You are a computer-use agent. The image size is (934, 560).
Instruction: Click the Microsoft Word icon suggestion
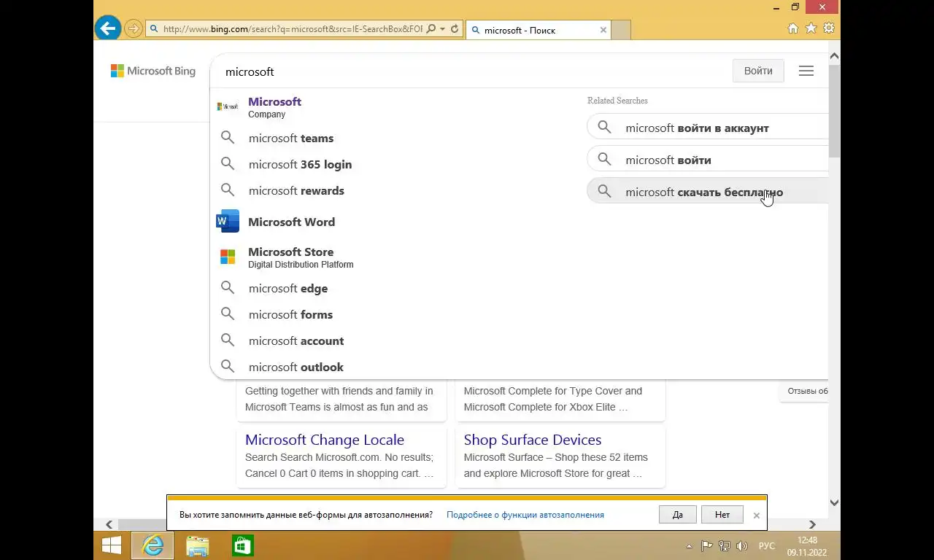coord(228,221)
